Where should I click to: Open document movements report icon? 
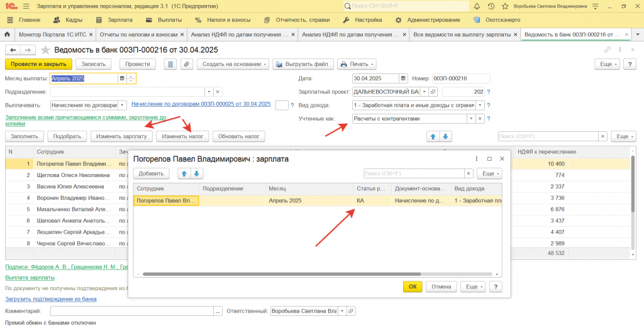point(170,64)
